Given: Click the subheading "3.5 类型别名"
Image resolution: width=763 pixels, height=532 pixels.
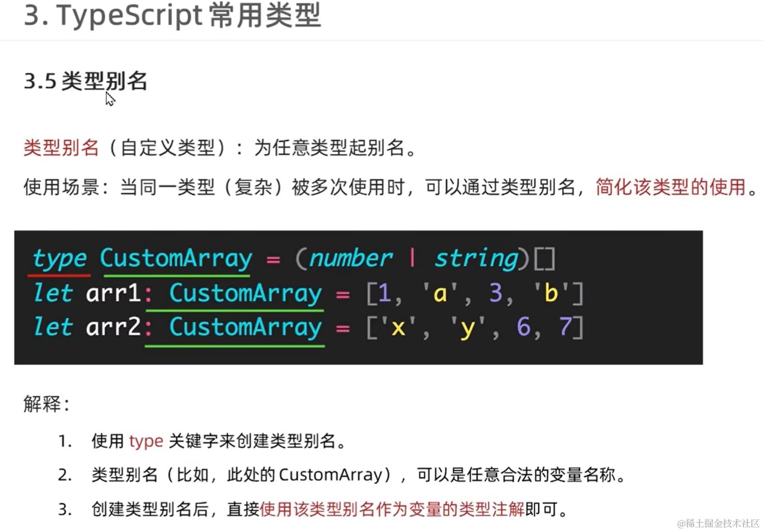Looking at the screenshot, I should [86, 82].
